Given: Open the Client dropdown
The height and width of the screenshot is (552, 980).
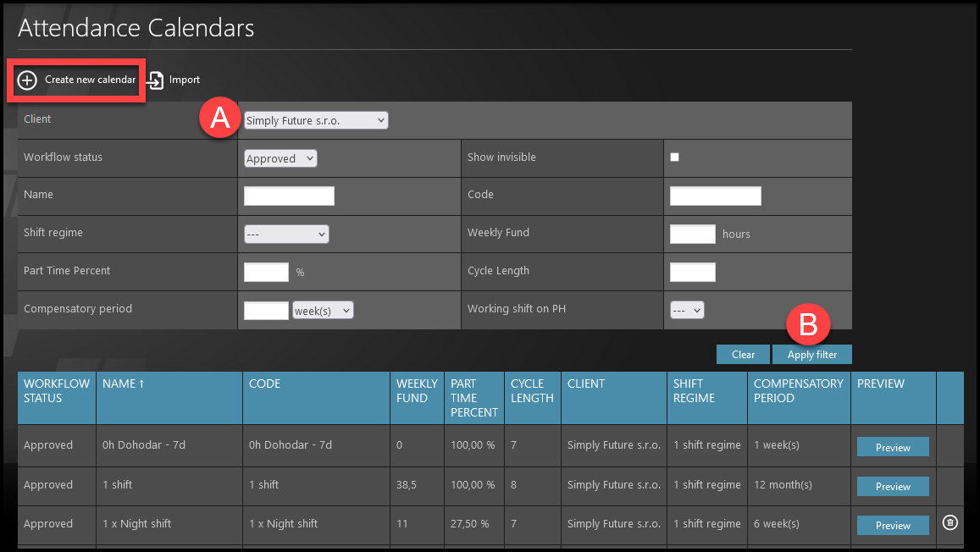Looking at the screenshot, I should point(315,121).
